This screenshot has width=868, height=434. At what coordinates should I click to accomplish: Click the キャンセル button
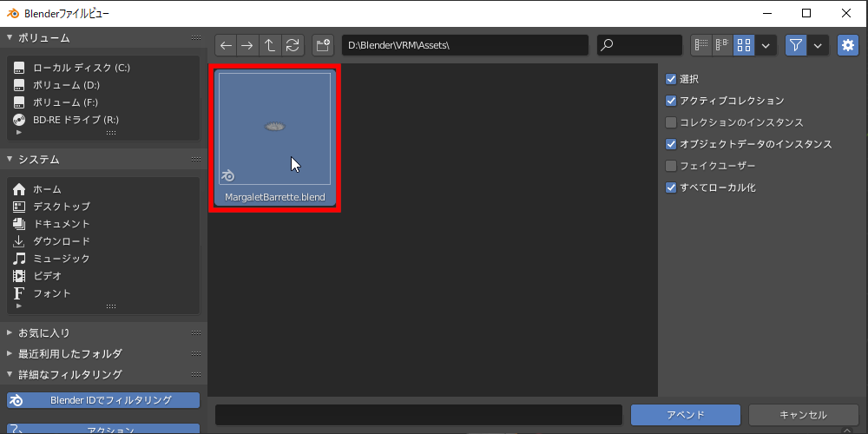tap(803, 415)
